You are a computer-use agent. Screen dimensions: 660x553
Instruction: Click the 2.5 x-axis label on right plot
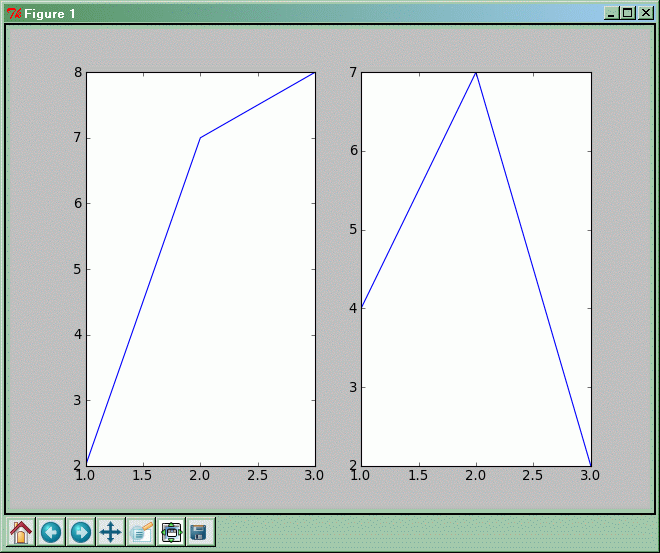533,476
